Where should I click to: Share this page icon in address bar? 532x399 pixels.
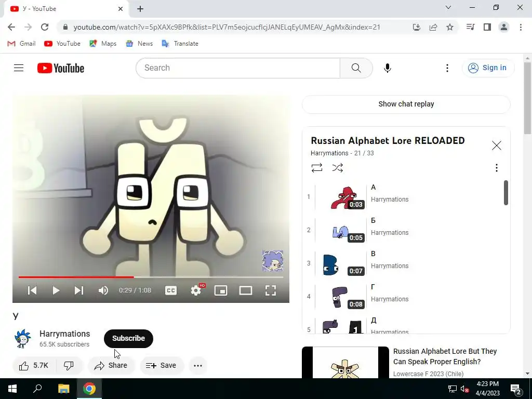pyautogui.click(x=433, y=27)
